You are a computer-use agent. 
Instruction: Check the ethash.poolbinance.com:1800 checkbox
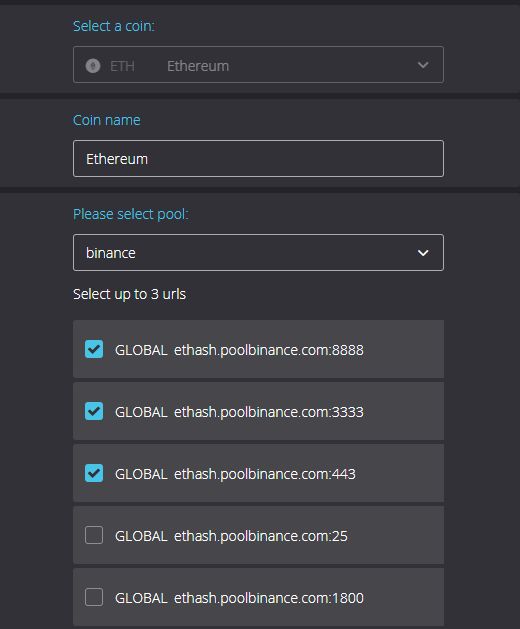[x=94, y=597]
